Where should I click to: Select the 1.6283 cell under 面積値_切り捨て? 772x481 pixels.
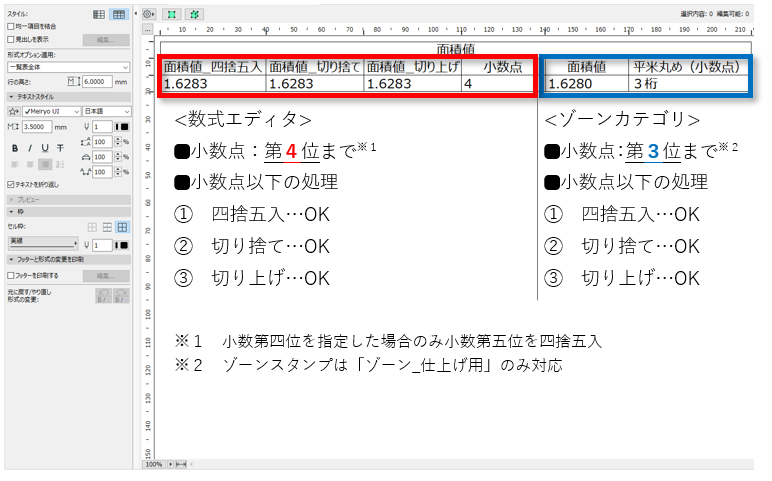pyautogui.click(x=315, y=84)
